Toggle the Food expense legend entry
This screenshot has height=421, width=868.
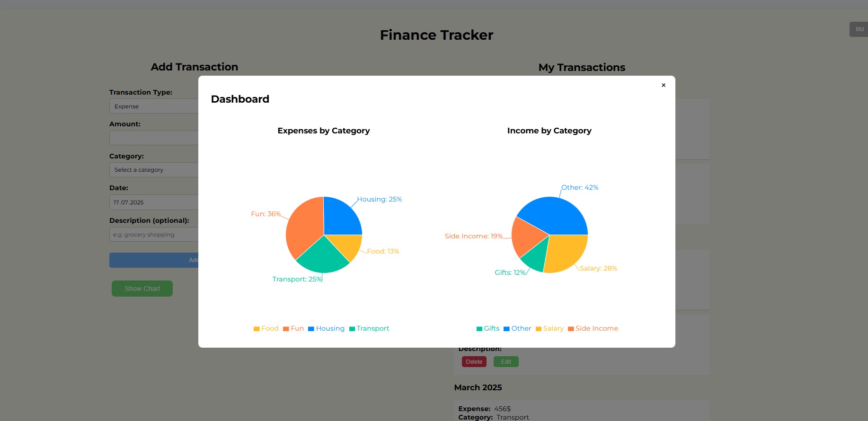pyautogui.click(x=266, y=328)
